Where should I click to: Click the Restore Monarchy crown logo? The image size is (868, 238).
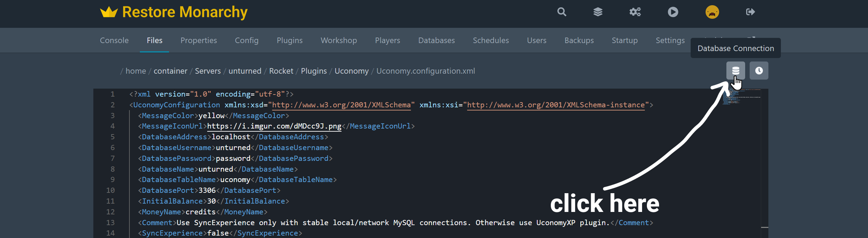pyautogui.click(x=109, y=12)
